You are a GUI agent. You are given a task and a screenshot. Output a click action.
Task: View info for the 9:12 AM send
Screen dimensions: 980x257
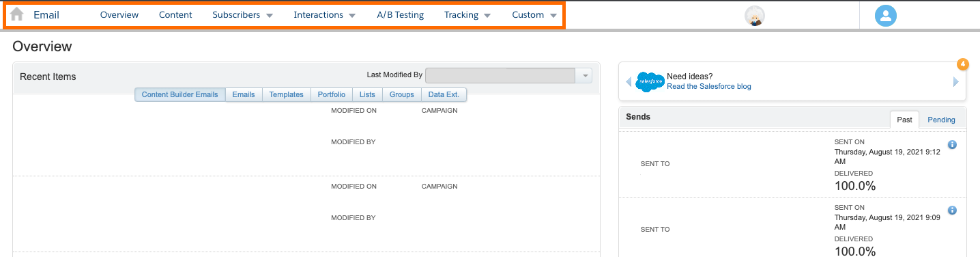click(x=952, y=144)
